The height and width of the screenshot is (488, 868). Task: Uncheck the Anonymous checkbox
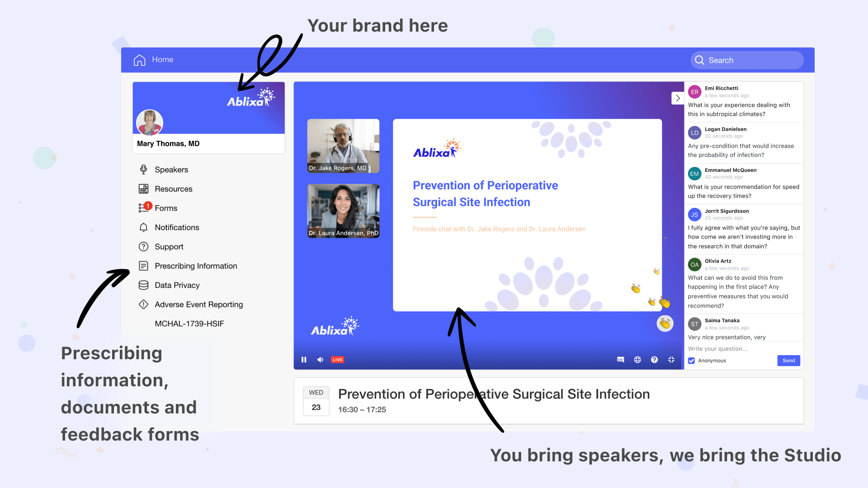point(691,360)
